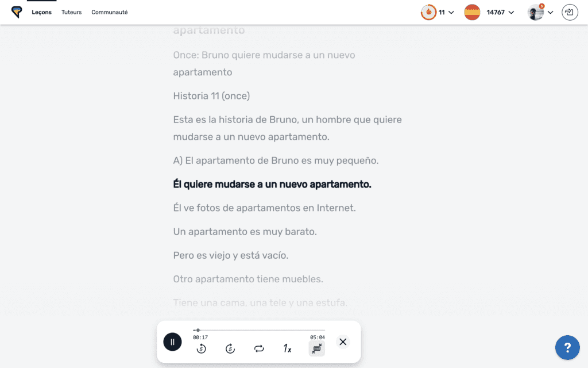Click the Spanish flag language icon
Image resolution: width=588 pixels, height=368 pixels.
[x=472, y=12]
